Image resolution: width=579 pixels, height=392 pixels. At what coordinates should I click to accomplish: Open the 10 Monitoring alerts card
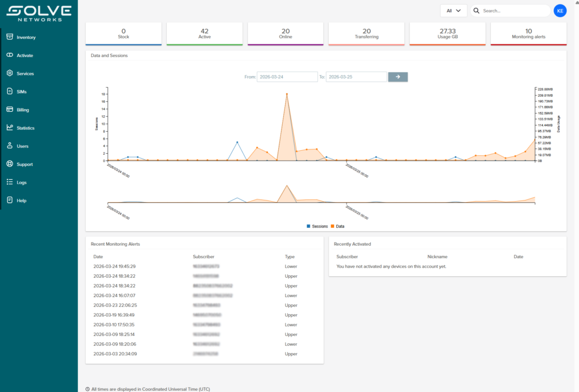529,33
